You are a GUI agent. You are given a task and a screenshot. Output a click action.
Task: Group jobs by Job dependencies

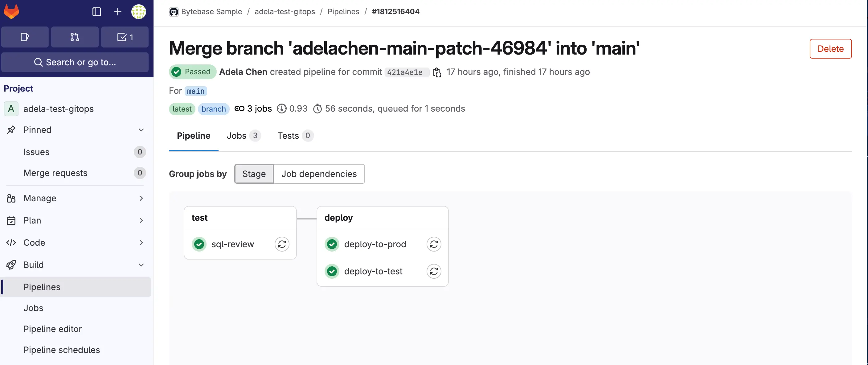319,174
